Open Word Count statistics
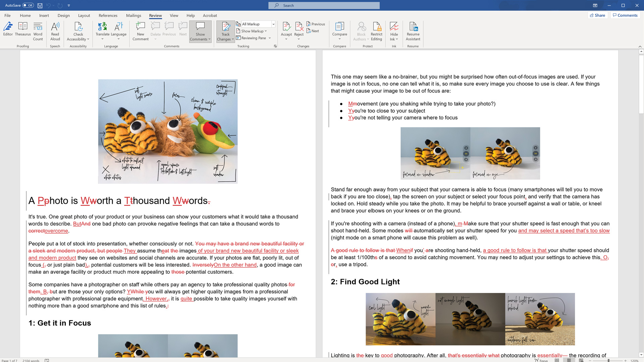Image resolution: width=644 pixels, height=362 pixels. [38, 32]
